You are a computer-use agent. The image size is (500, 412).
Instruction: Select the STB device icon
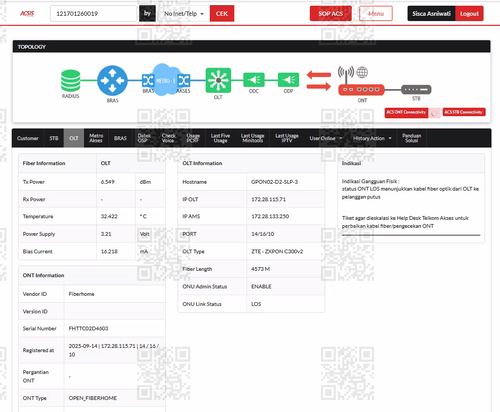tap(416, 89)
